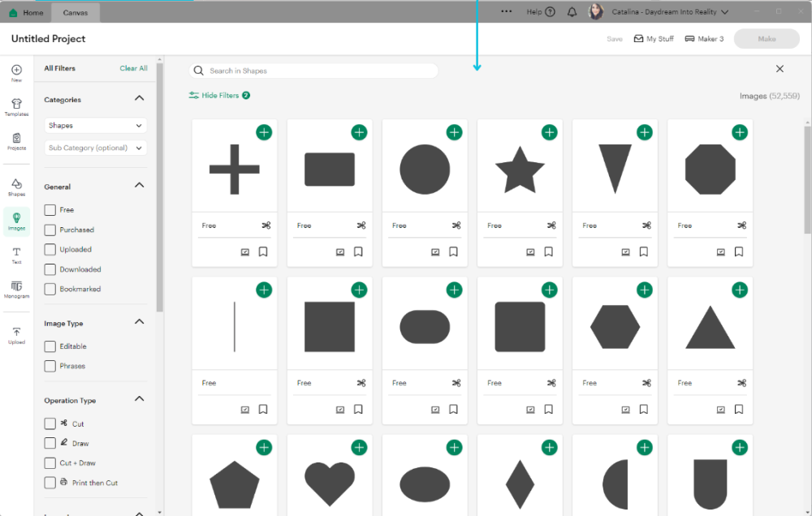Click Clear All filters link

pos(134,68)
